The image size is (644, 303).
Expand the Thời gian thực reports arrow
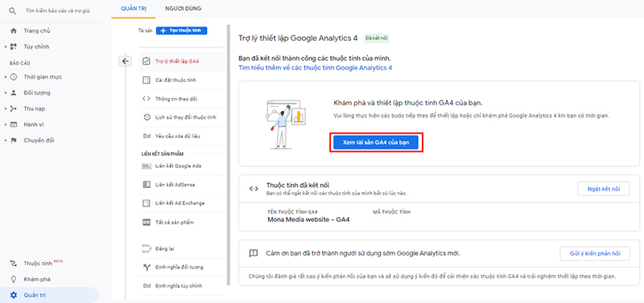click(6, 76)
